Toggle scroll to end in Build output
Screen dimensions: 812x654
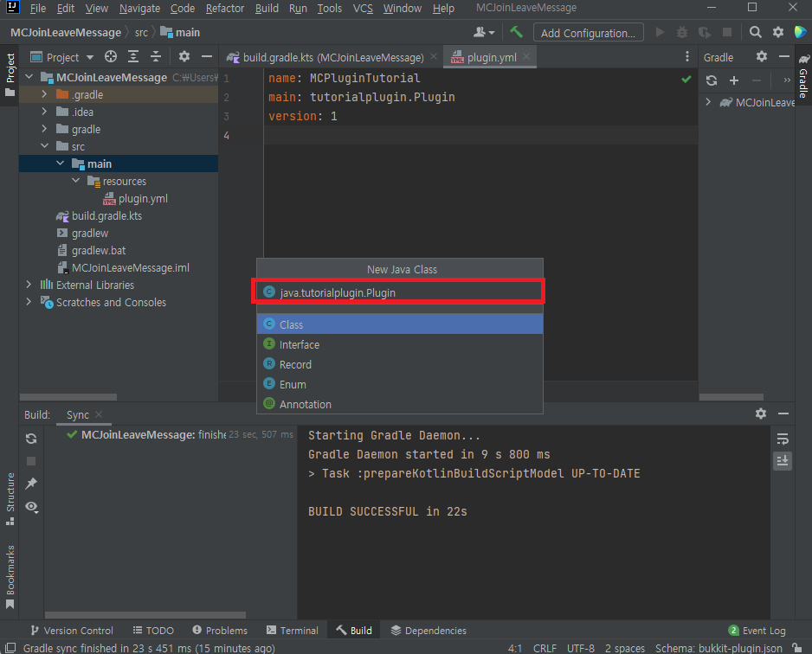point(783,460)
